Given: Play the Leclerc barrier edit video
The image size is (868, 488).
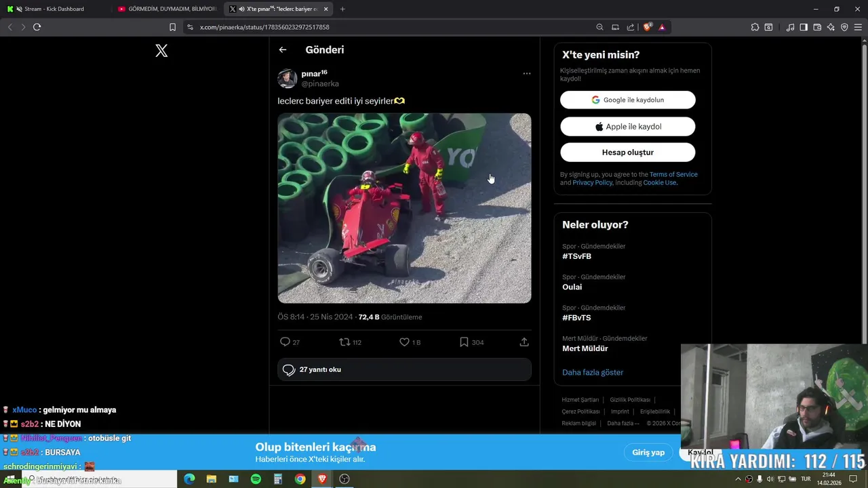Looking at the screenshot, I should click(x=404, y=208).
